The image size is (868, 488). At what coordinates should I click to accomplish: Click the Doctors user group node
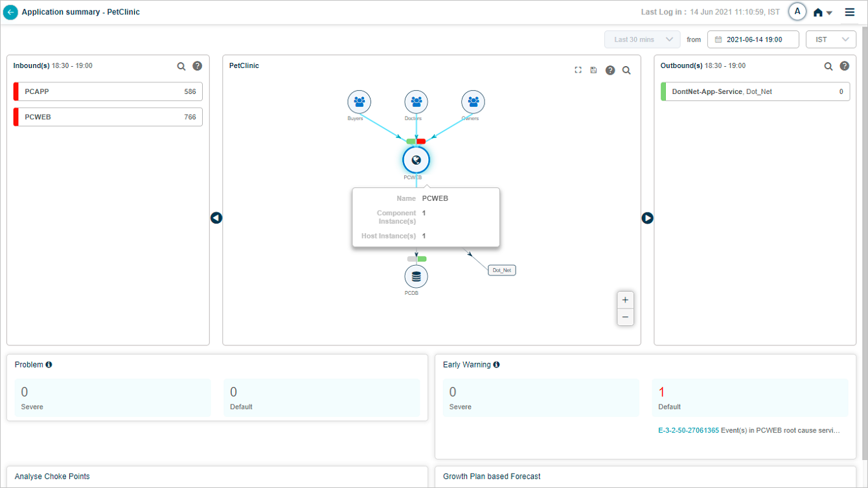click(x=416, y=102)
